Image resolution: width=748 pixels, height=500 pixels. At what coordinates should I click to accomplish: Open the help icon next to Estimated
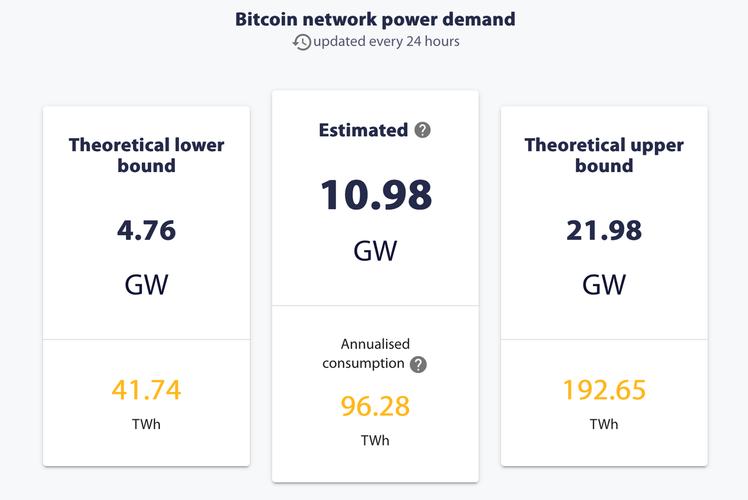coord(423,130)
